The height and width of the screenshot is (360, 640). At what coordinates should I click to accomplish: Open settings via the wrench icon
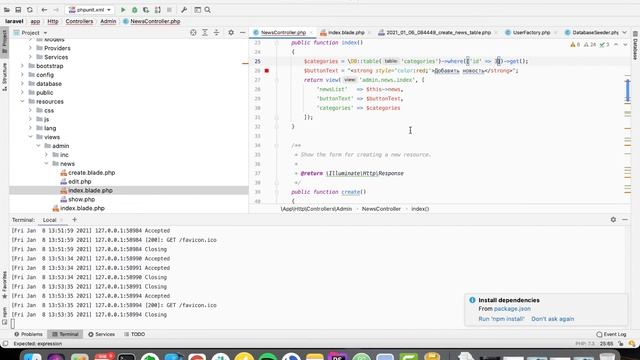(184, 10)
